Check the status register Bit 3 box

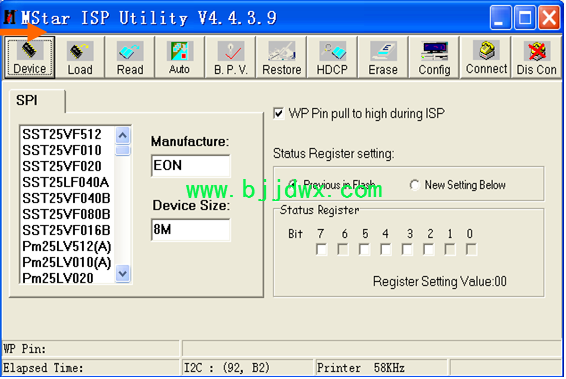click(x=407, y=249)
